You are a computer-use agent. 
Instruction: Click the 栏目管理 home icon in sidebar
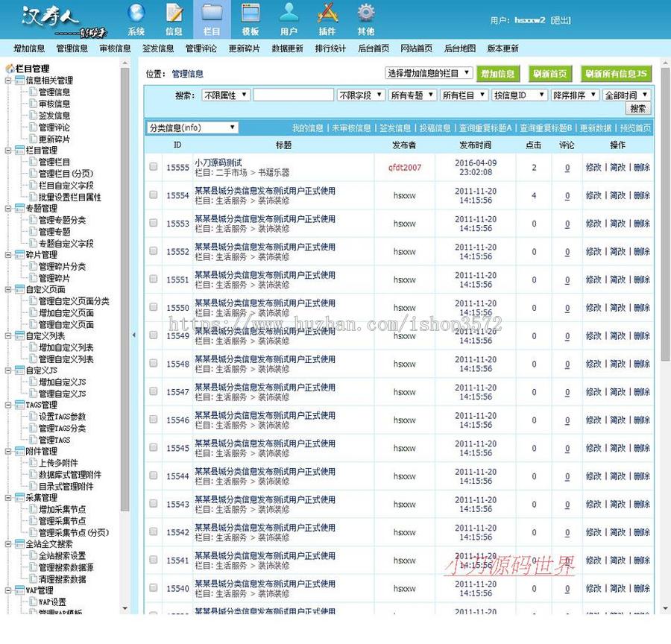(10, 69)
